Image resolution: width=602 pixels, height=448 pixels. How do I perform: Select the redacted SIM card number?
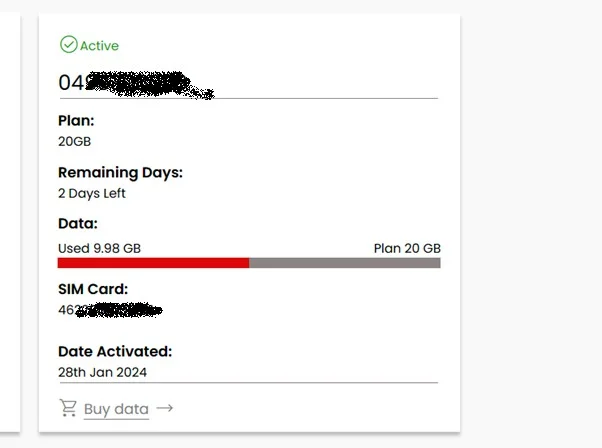(x=110, y=310)
